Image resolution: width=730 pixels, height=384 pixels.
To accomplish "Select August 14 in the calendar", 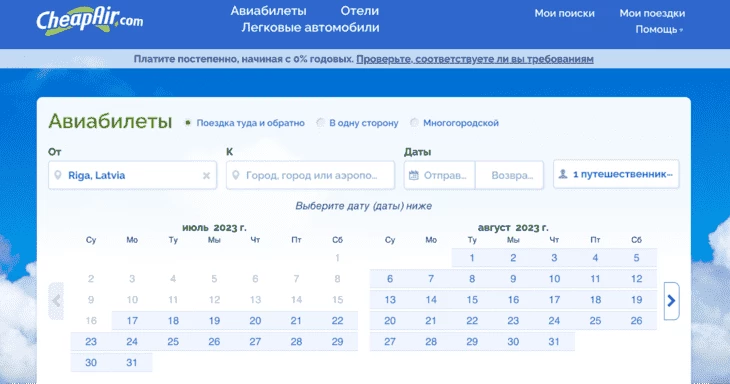I will 431,300.
